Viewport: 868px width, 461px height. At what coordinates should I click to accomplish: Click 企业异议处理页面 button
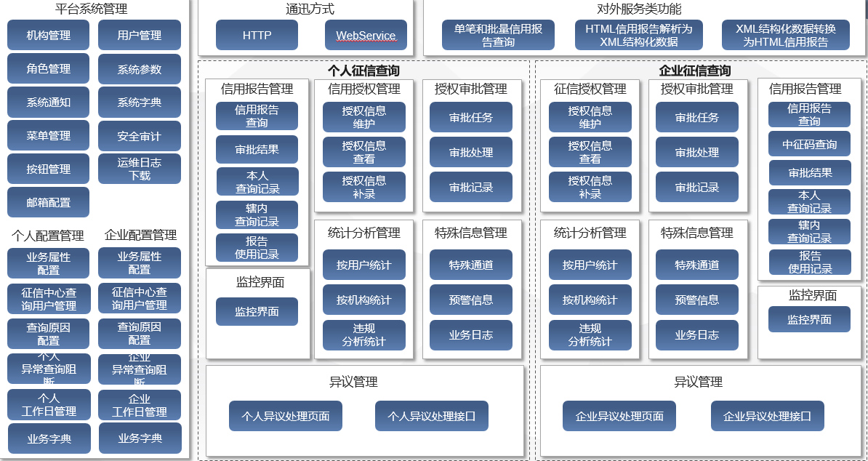619,416
